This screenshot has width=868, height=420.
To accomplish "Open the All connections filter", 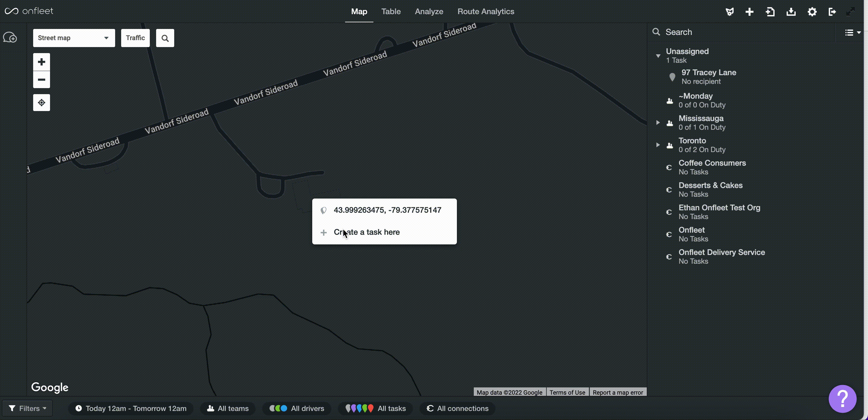I will (458, 409).
